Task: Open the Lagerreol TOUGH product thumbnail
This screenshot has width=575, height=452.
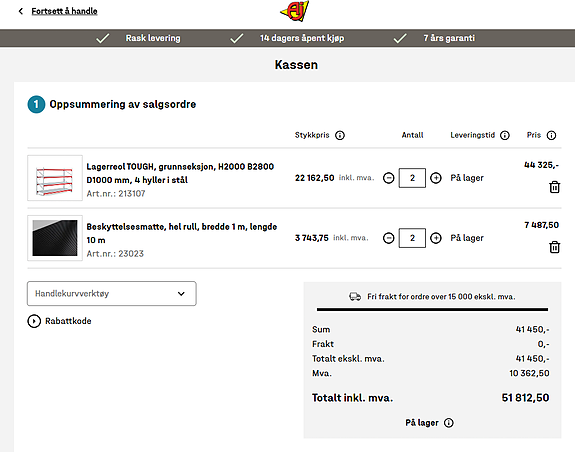Action: click(55, 178)
